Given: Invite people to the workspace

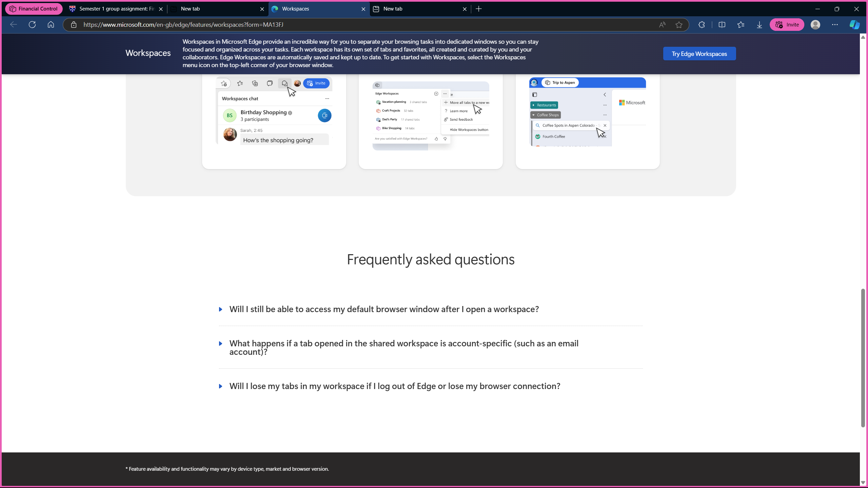Looking at the screenshot, I should (x=787, y=24).
